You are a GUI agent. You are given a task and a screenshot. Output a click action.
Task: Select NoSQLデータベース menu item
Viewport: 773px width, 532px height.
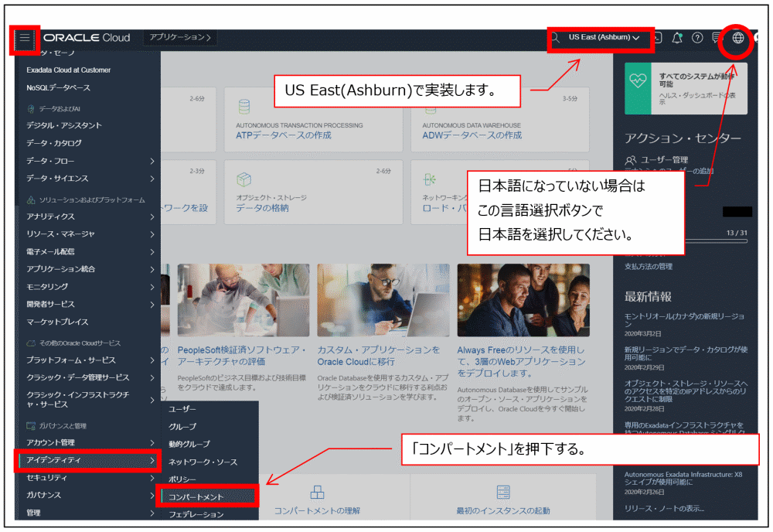pyautogui.click(x=58, y=87)
